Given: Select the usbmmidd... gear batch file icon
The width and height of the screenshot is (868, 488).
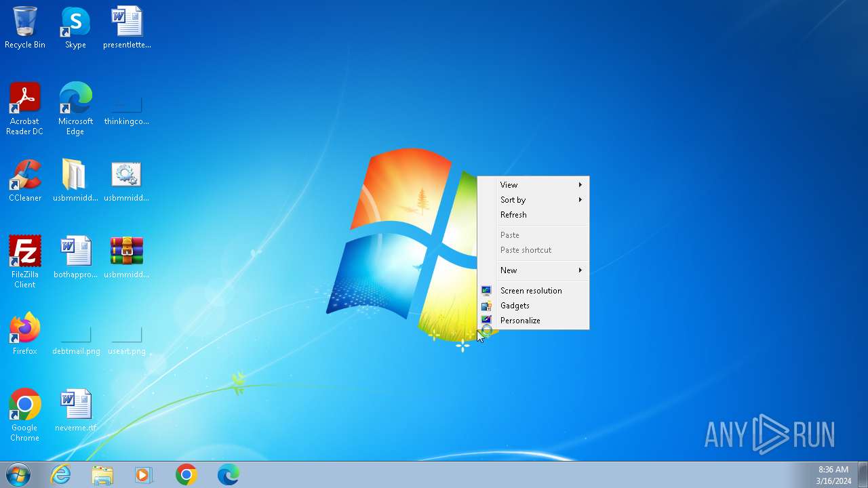Looking at the screenshot, I should tap(127, 181).
